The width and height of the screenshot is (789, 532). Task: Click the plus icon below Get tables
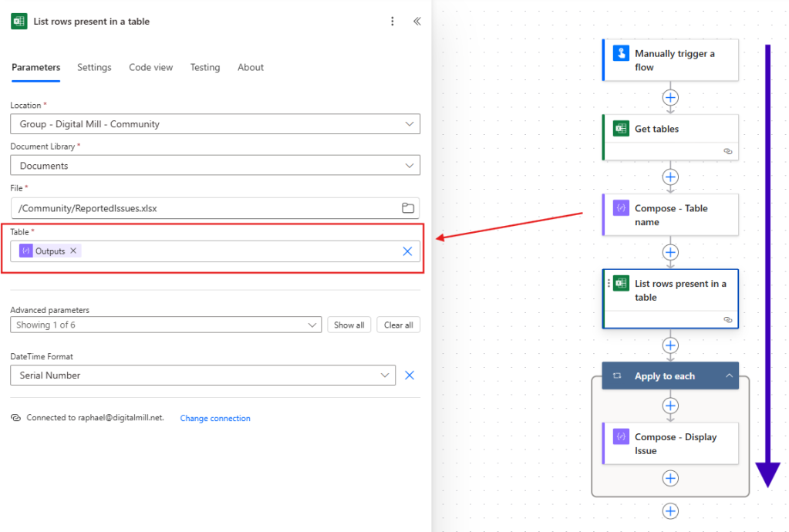[x=669, y=177]
